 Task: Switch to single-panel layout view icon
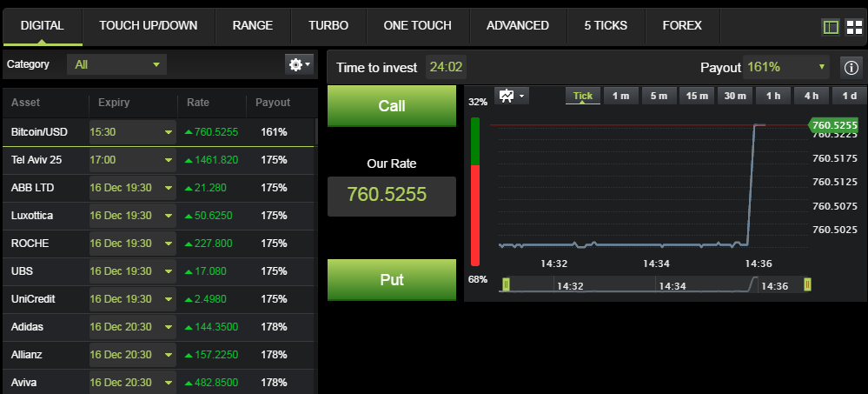(x=831, y=27)
